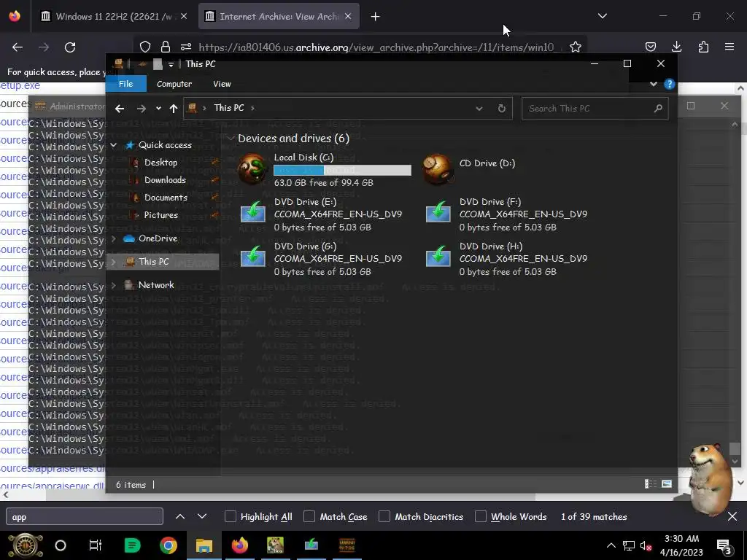Open Local Disk (C:) drive icon
Image resolution: width=747 pixels, height=560 pixels.
(x=252, y=169)
